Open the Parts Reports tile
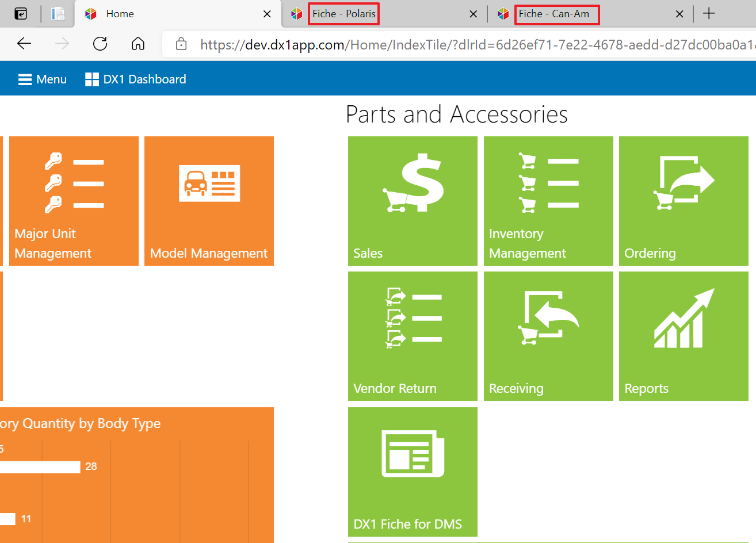 (684, 336)
